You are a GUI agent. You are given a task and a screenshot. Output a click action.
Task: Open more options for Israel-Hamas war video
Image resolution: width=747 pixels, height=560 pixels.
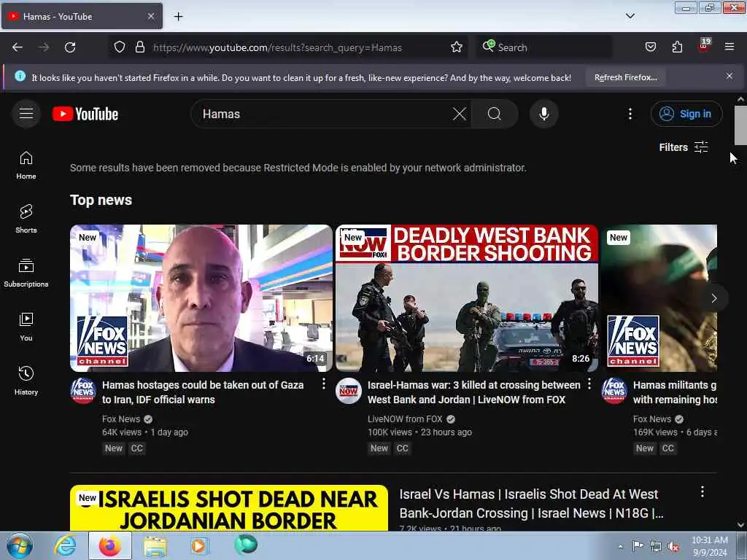point(589,384)
